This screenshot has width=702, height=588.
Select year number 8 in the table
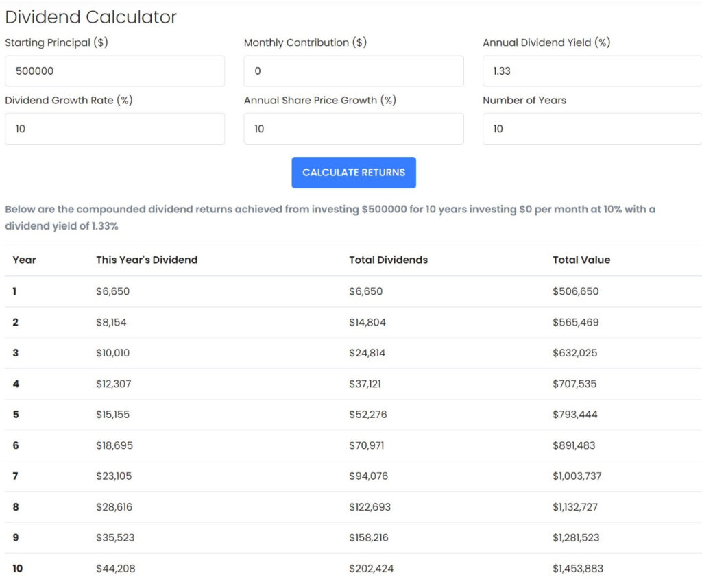[x=16, y=507]
